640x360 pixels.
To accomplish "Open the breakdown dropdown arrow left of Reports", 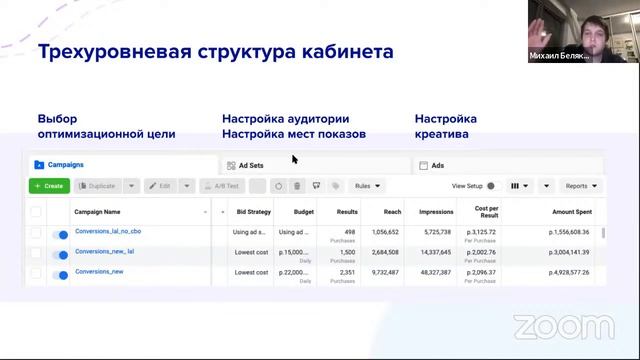I will (x=546, y=186).
